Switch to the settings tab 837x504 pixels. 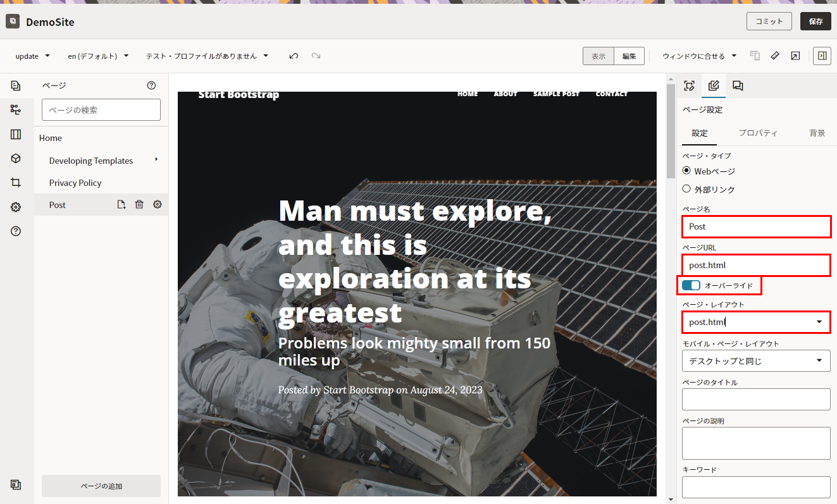coord(700,133)
